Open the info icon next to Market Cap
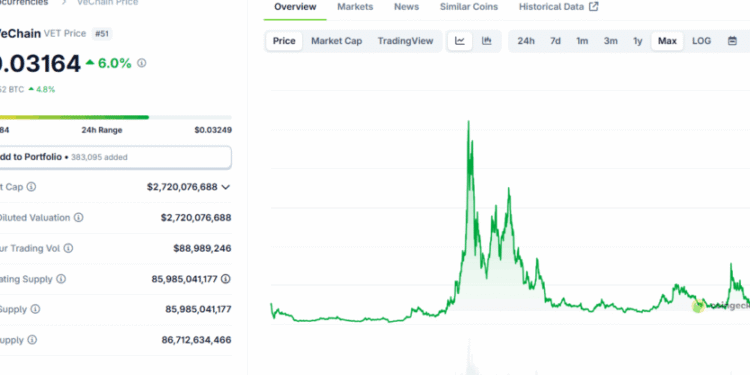Screen dimensions: 750x375 31,187
